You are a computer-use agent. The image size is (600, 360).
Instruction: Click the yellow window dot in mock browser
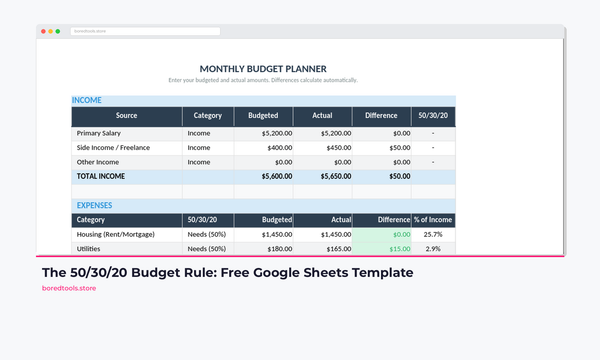coord(51,31)
